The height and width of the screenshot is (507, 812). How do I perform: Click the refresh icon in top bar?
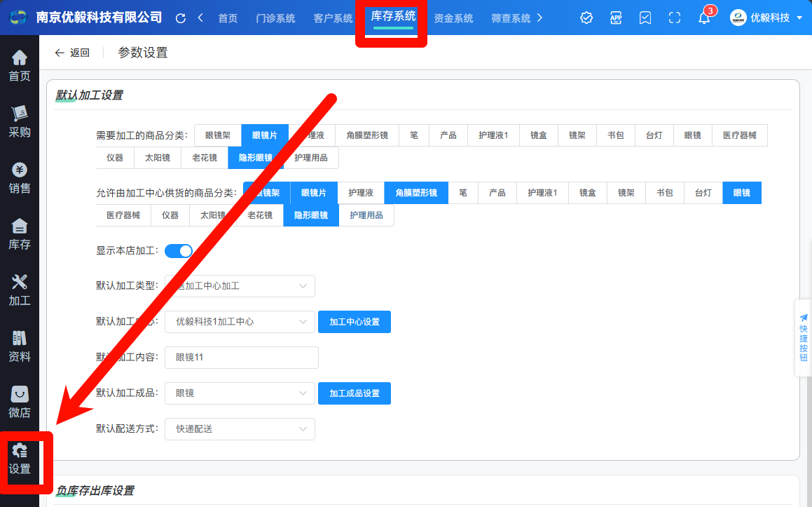tap(181, 18)
